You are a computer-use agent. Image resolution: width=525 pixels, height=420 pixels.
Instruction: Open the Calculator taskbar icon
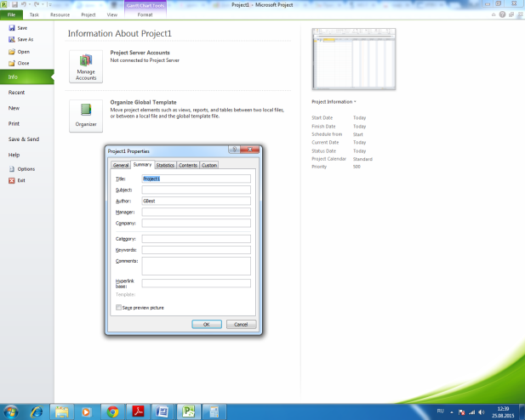coord(214,412)
